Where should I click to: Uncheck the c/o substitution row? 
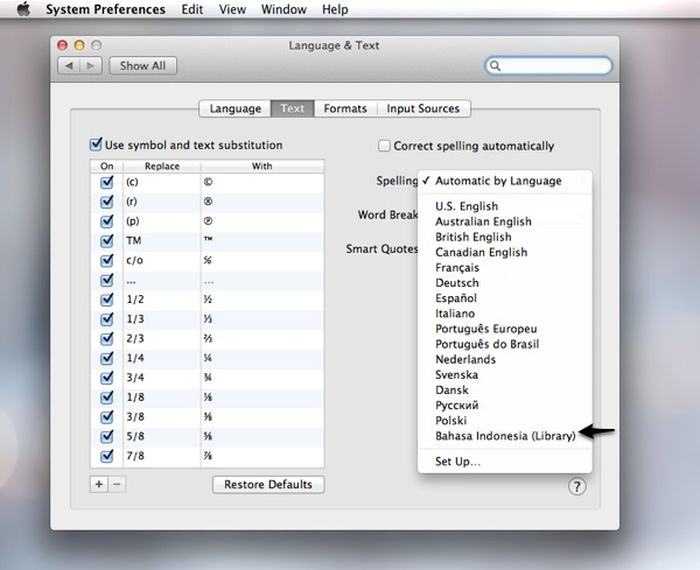click(107, 260)
